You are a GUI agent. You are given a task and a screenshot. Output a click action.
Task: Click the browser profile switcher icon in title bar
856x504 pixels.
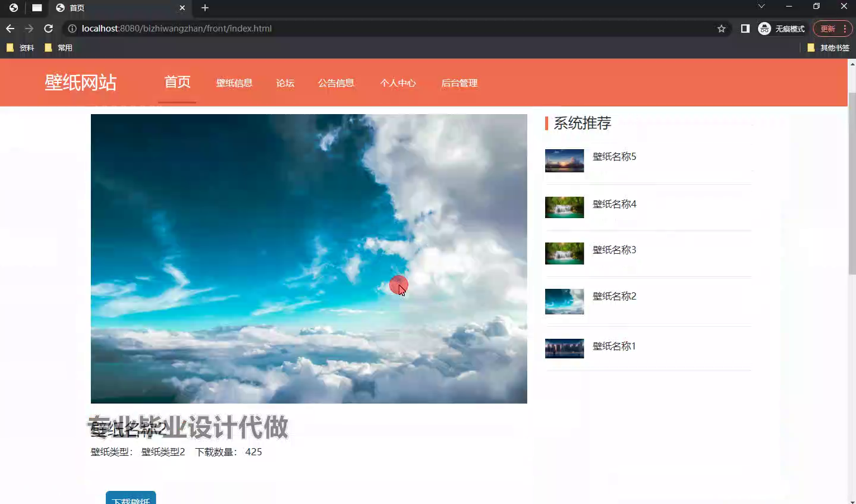tap(14, 8)
